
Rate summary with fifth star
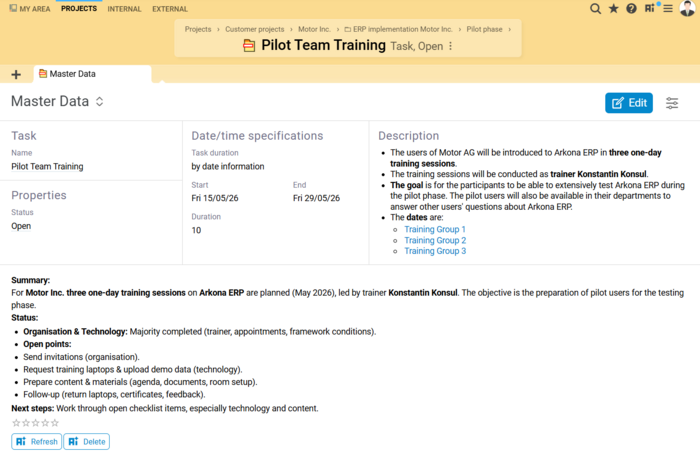[54, 422]
